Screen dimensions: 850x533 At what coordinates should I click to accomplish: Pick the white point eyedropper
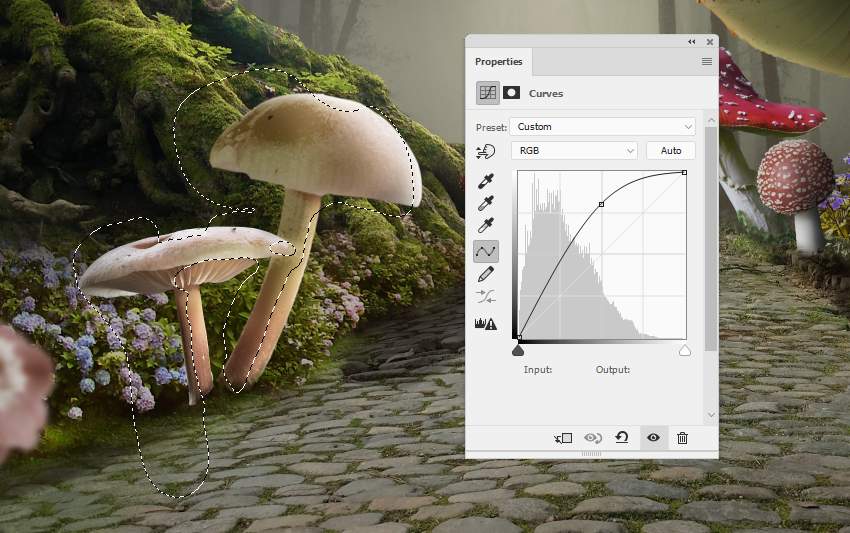tap(486, 225)
